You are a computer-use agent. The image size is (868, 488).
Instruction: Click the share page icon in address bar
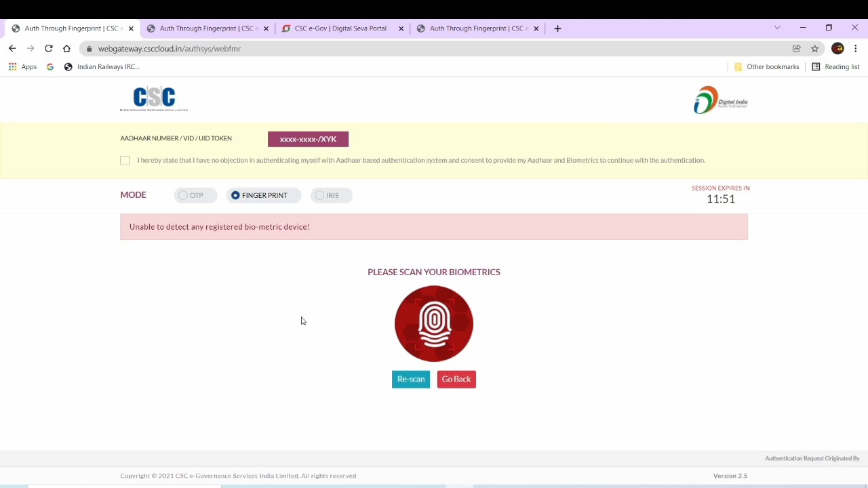tap(797, 49)
